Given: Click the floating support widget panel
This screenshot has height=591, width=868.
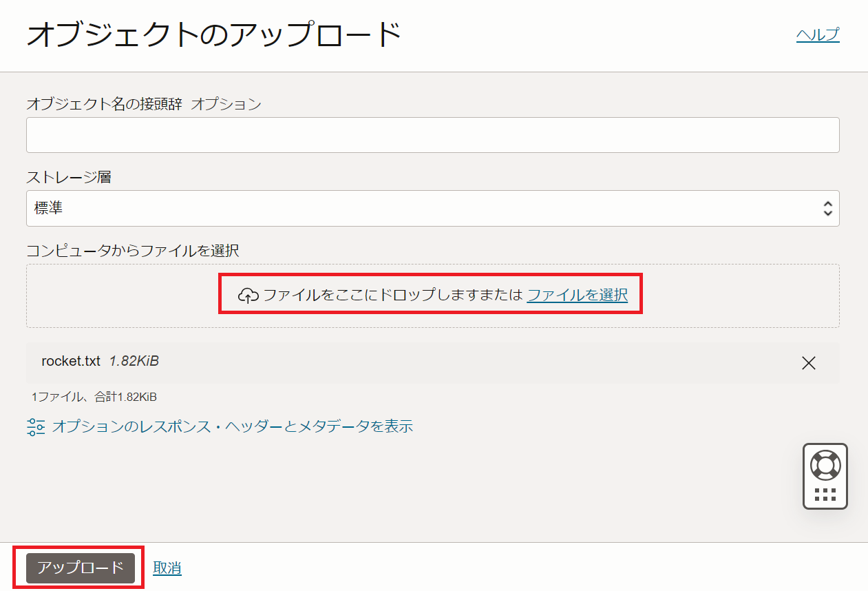Looking at the screenshot, I should [825, 477].
